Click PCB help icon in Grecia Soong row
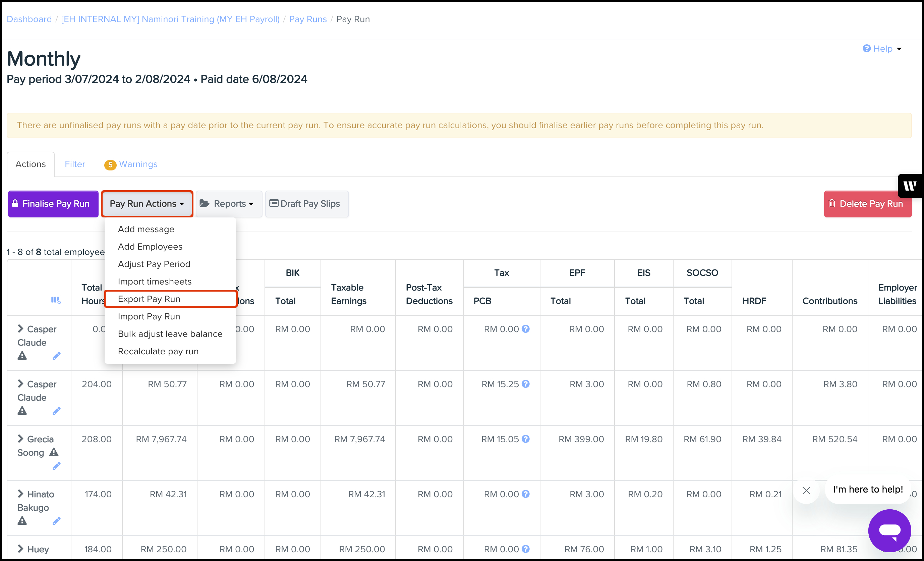The height and width of the screenshot is (561, 924). (x=526, y=439)
